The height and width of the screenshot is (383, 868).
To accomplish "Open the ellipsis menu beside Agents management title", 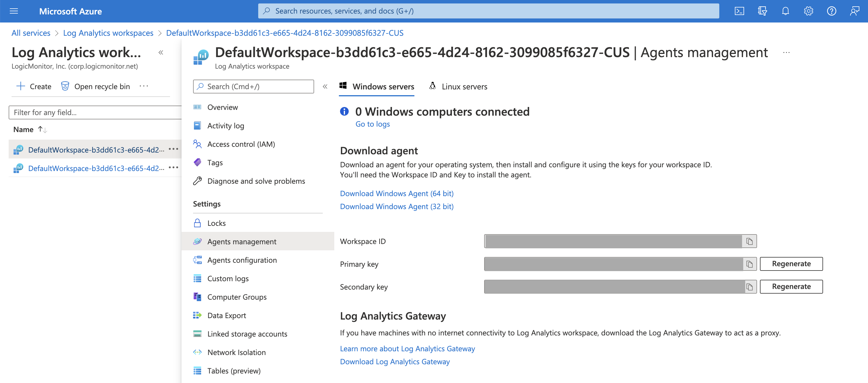I will [x=786, y=52].
